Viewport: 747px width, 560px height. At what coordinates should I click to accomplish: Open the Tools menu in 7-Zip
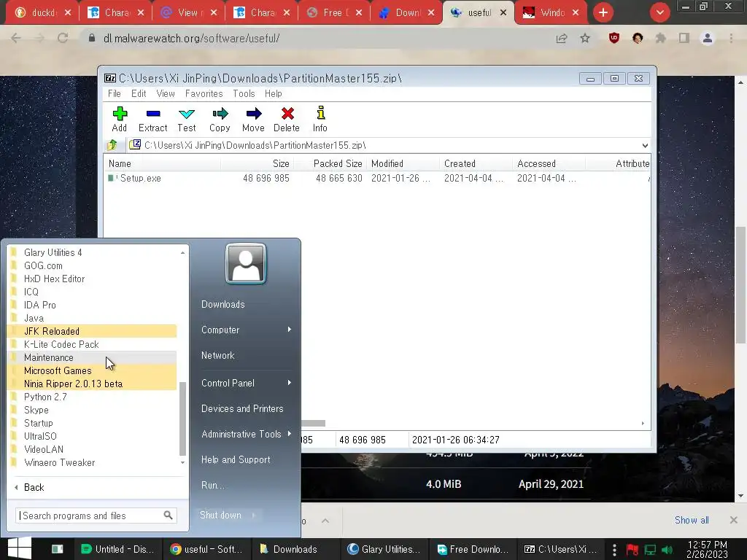pyautogui.click(x=244, y=94)
